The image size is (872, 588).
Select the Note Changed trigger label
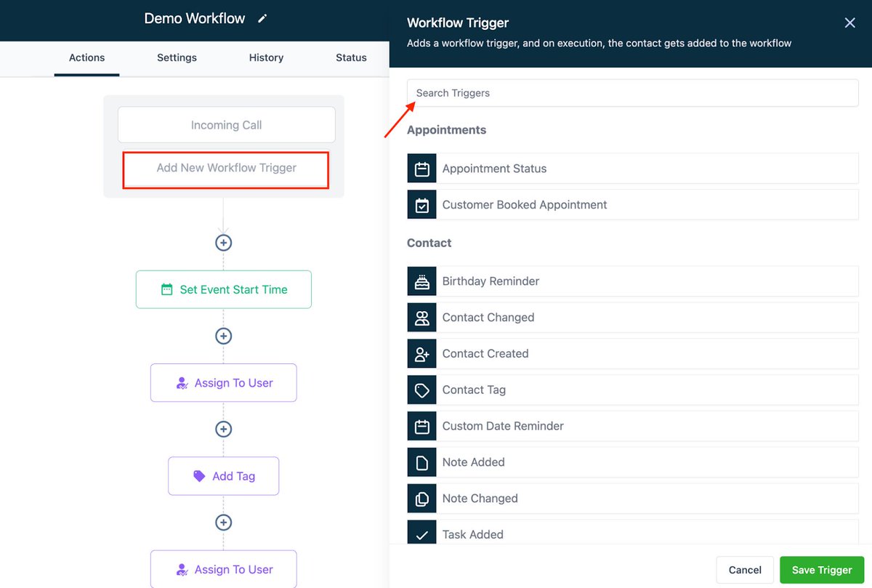480,499
